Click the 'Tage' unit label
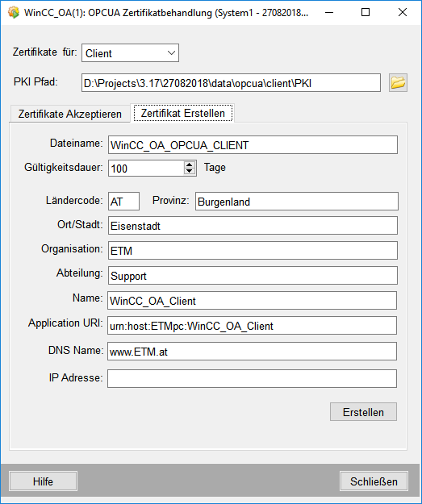Screen dimensions: 422x504 (215, 168)
